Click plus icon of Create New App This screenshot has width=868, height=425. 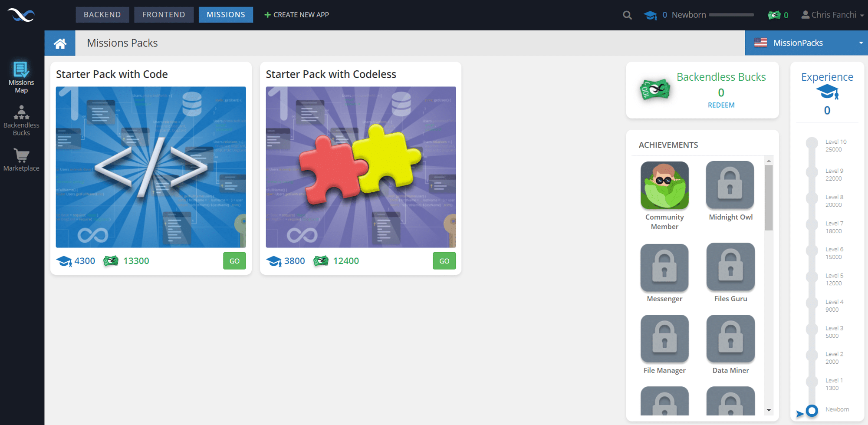267,15
